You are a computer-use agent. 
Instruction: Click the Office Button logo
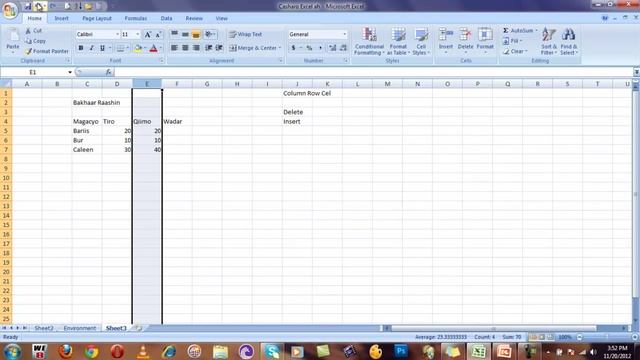[x=10, y=10]
